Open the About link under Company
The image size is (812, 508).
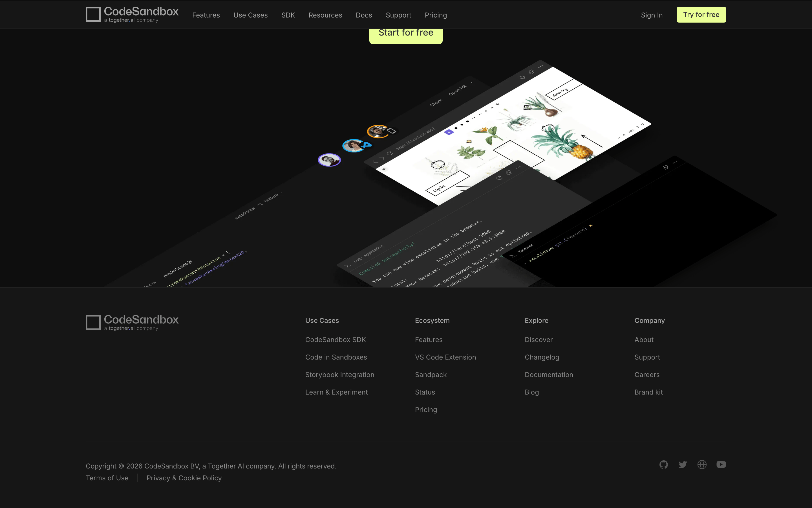coord(644,340)
